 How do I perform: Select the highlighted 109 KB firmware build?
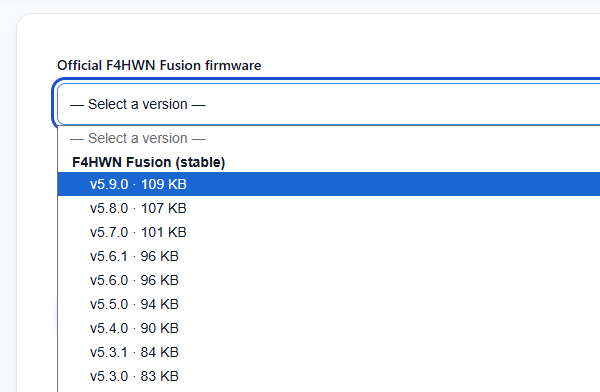329,184
